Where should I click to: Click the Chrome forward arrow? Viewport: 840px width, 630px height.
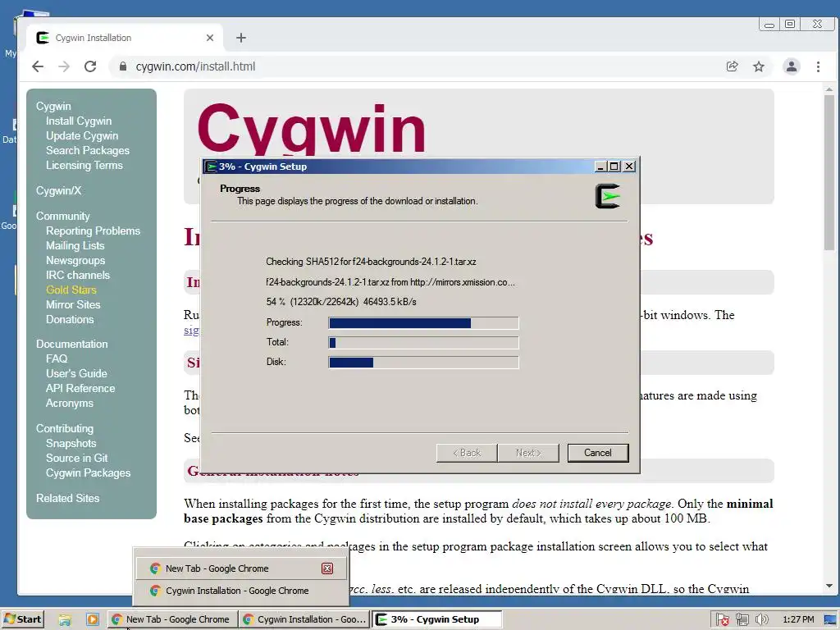tap(64, 66)
